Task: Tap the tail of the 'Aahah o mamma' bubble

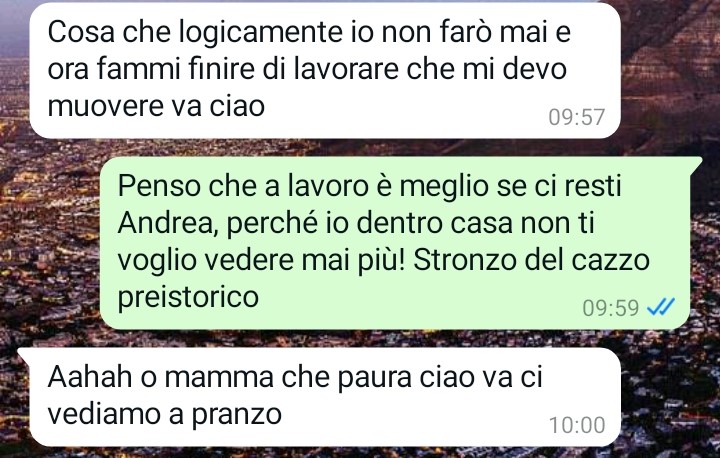Action: tap(24, 354)
